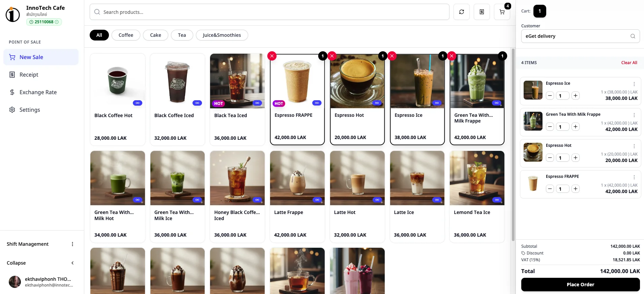Open Exchange Rate from the sidebar
This screenshot has height=294, width=644.
pyautogui.click(x=38, y=92)
